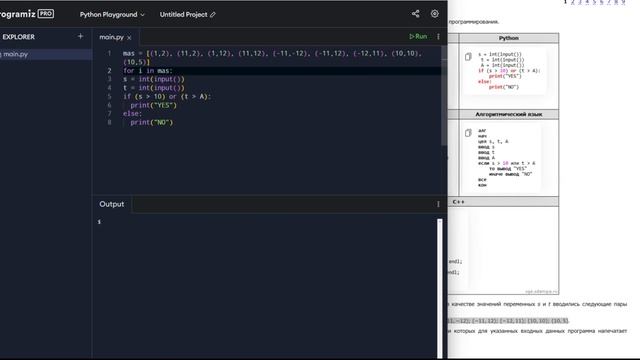
Task: Open the Python Playground dropdown
Action: click(x=112, y=15)
